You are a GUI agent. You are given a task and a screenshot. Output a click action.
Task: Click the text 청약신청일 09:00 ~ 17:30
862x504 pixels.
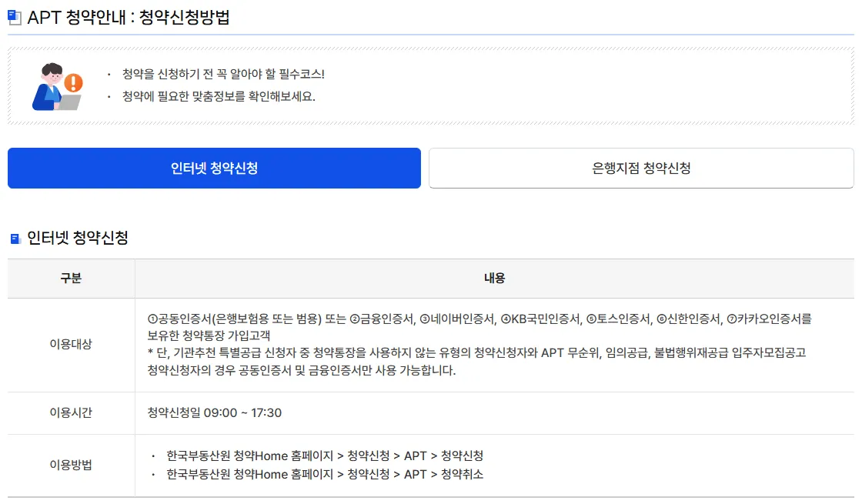(x=215, y=412)
